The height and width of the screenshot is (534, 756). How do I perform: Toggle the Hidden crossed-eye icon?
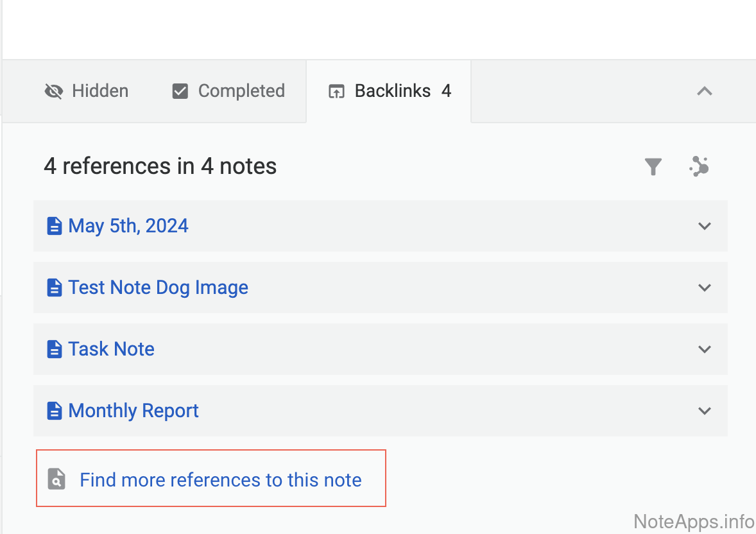point(54,91)
